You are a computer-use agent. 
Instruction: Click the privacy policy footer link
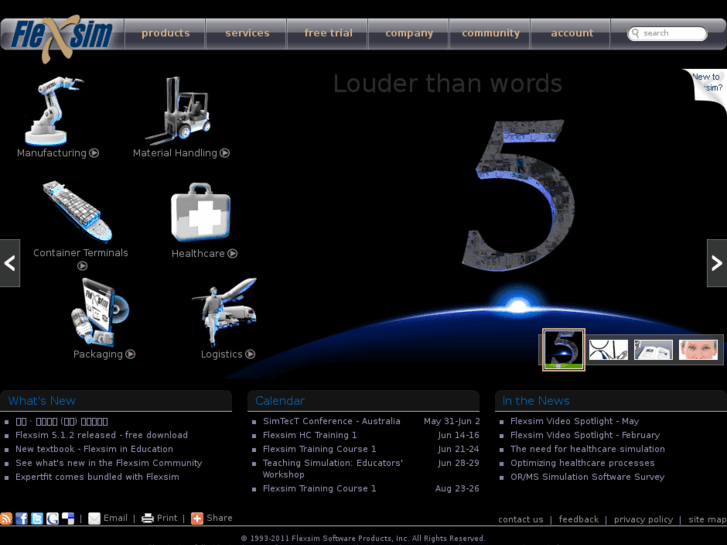click(x=644, y=519)
